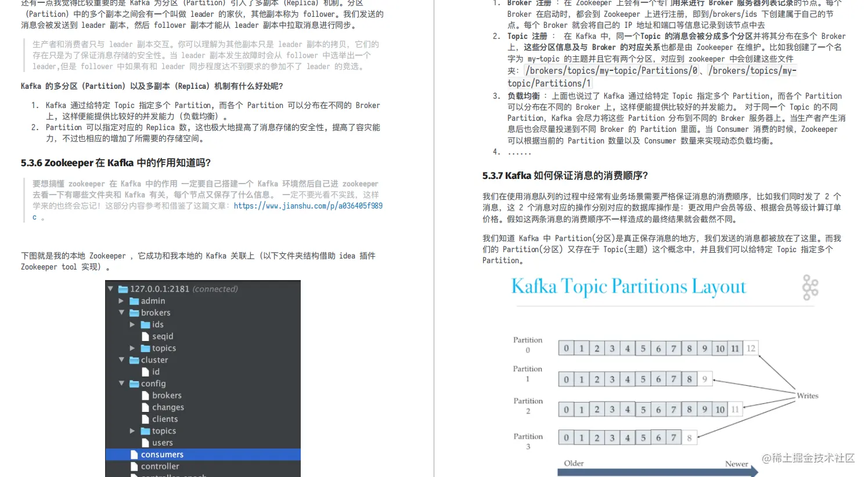
Task: Collapse the brokers tree node
Action: 121,313
